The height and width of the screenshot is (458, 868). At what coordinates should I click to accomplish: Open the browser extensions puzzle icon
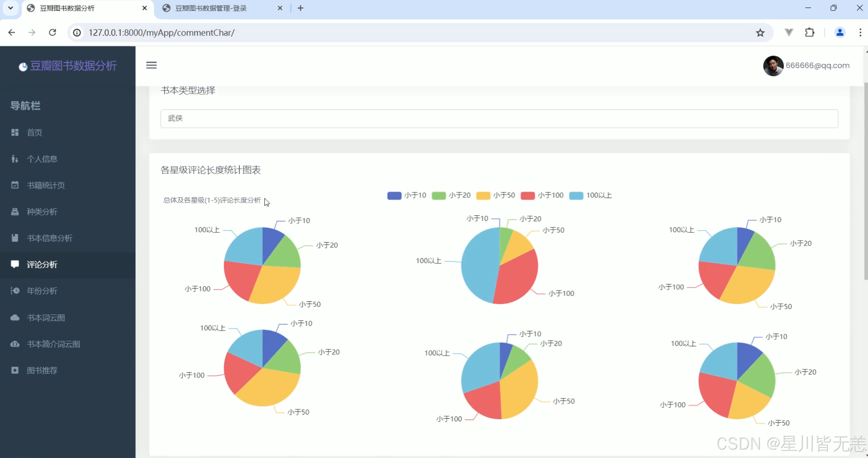[810, 33]
